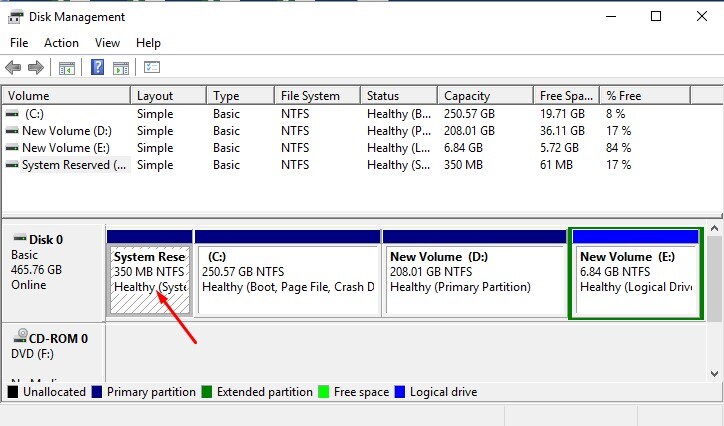Image resolution: width=724 pixels, height=426 pixels.
Task: Click the Forward arrow toolbar icon
Action: (36, 68)
